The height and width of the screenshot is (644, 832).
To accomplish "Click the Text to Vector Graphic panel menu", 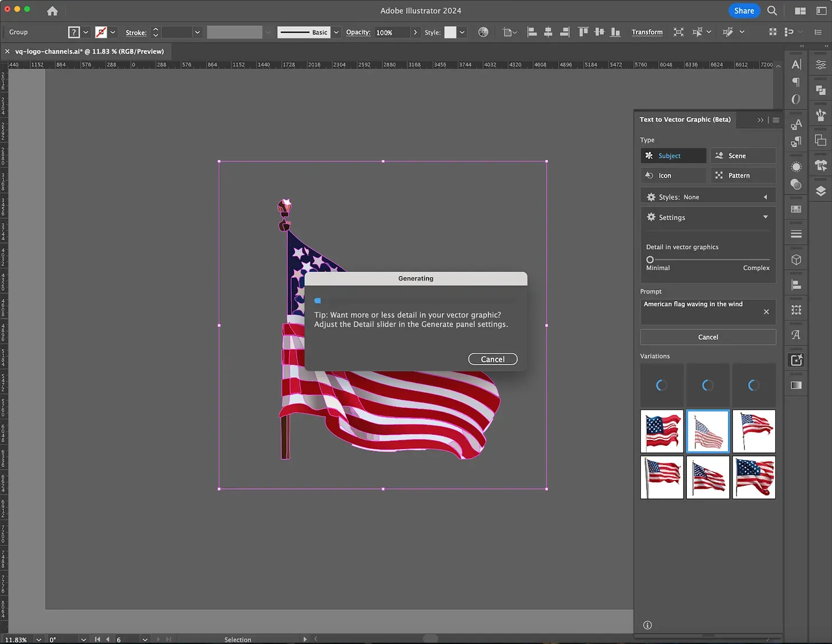I will point(775,119).
